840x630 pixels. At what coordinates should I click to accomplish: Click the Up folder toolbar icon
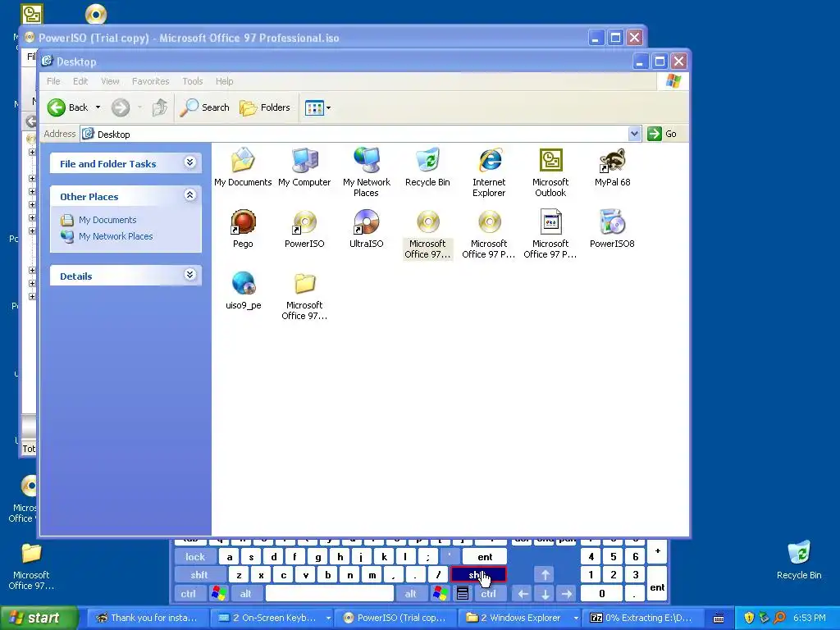pos(159,107)
